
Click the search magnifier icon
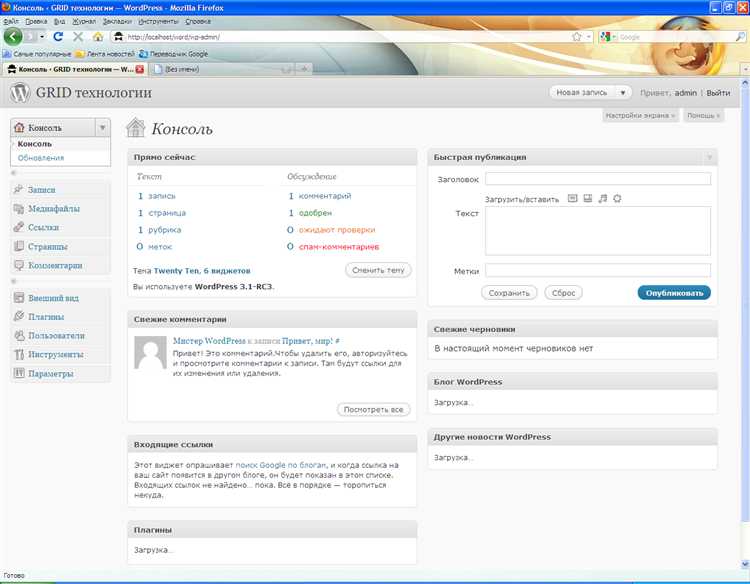pos(740,36)
